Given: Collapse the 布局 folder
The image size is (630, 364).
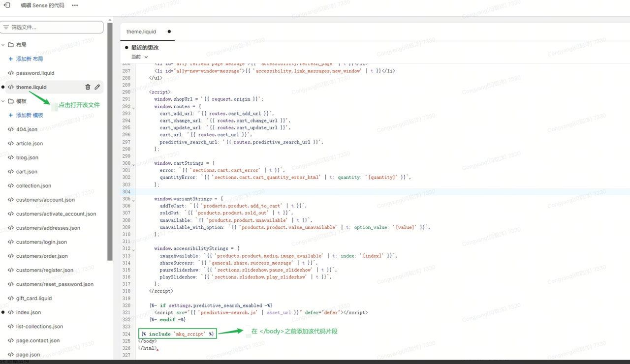Looking at the screenshot, I should pos(3,45).
